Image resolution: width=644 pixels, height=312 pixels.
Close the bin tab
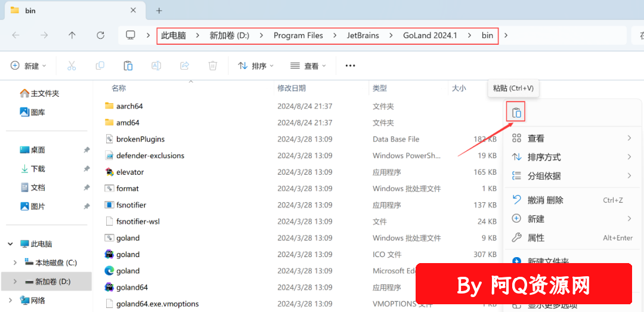[133, 10]
